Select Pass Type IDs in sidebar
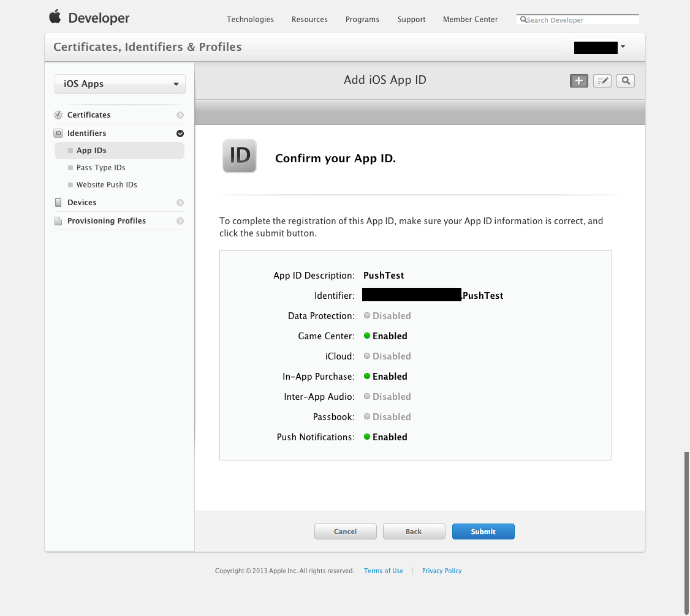The image size is (690, 616). point(100,168)
